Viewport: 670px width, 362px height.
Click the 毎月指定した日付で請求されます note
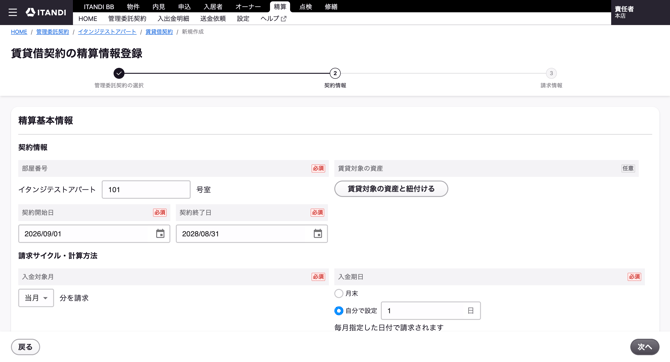click(x=389, y=328)
